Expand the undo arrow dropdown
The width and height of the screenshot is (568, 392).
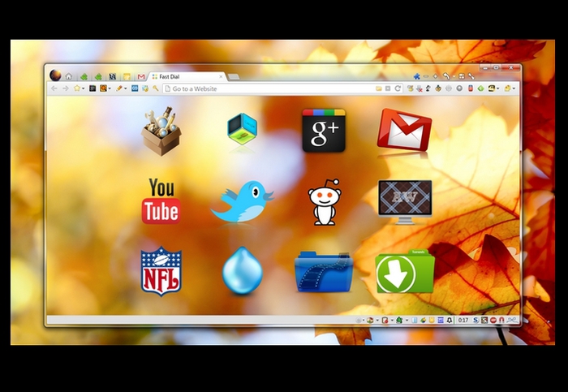click(x=453, y=77)
